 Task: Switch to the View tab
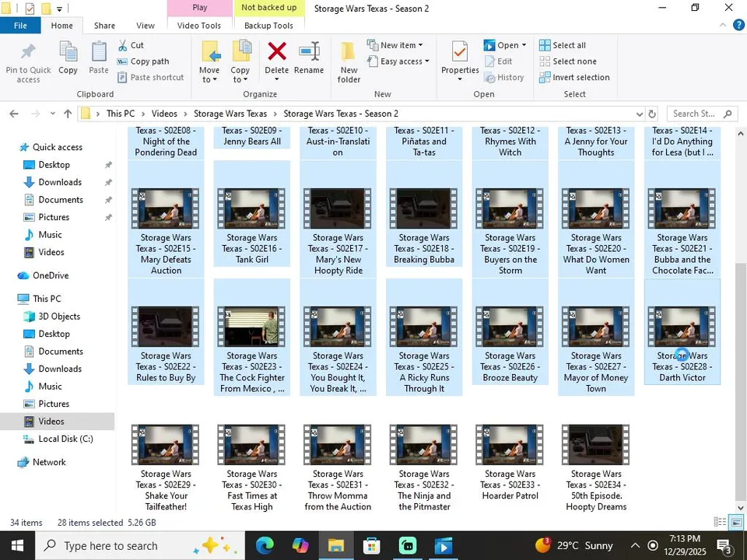click(x=146, y=26)
